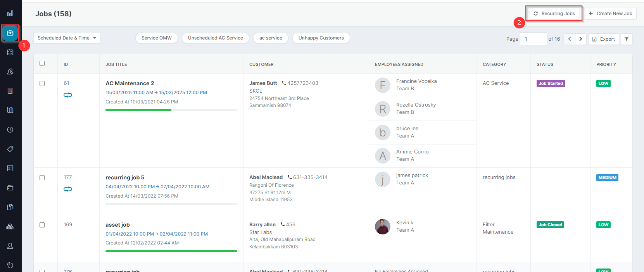
Task: Go to the next page arrow
Action: pyautogui.click(x=580, y=39)
